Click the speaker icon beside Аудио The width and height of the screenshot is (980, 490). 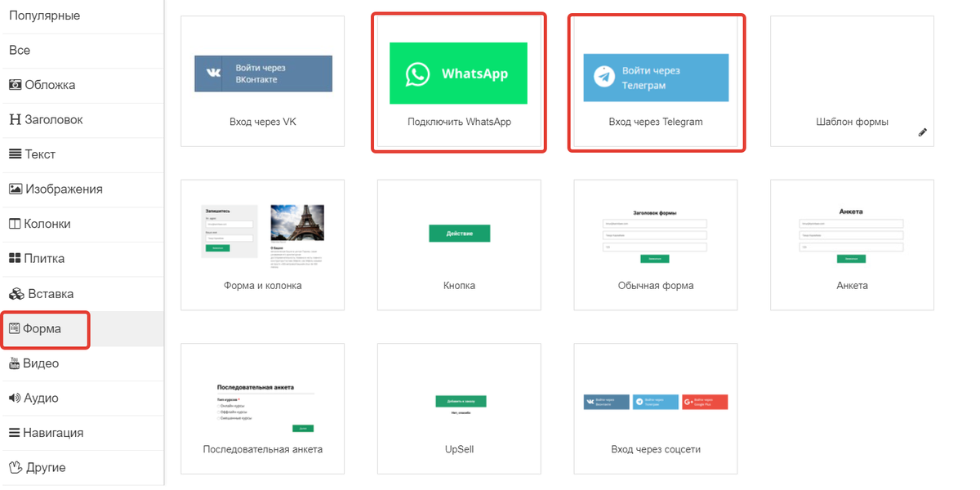click(x=15, y=398)
